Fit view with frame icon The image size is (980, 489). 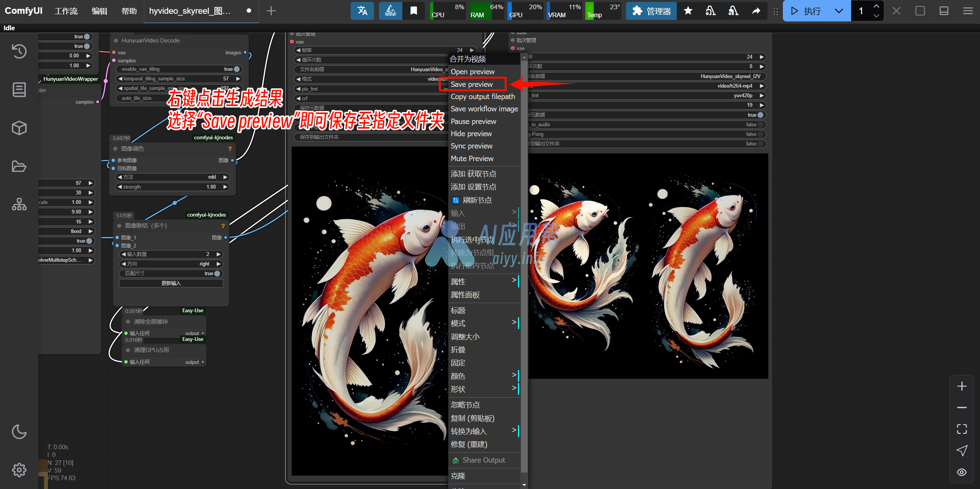[962, 429]
